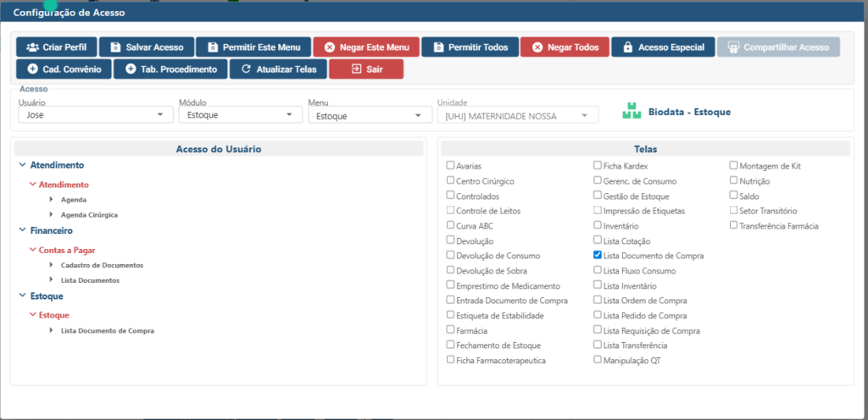Expand the Agenda Cirúrgica tree node
The image size is (868, 420).
click(52, 215)
